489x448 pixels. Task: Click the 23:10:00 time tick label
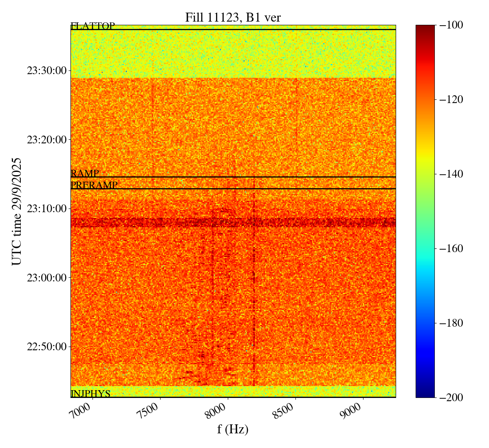(46, 209)
